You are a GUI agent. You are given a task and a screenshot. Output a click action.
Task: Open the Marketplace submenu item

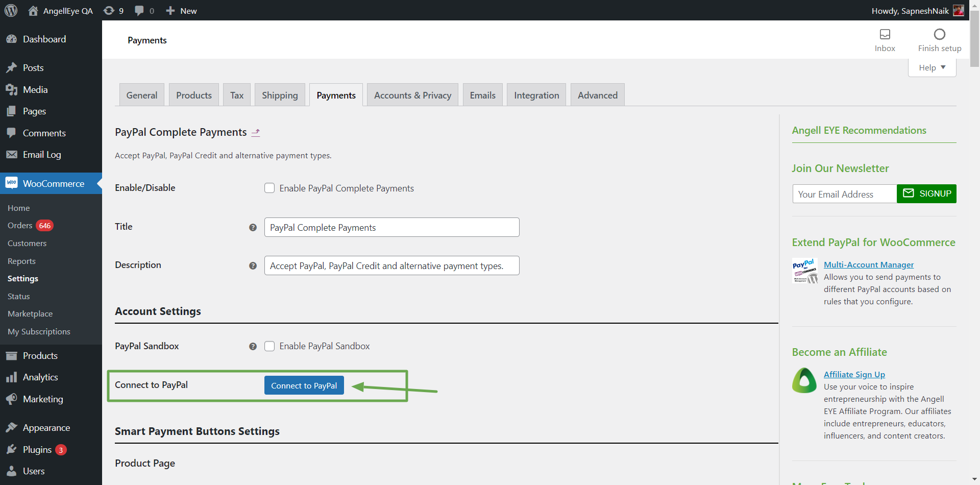point(30,313)
